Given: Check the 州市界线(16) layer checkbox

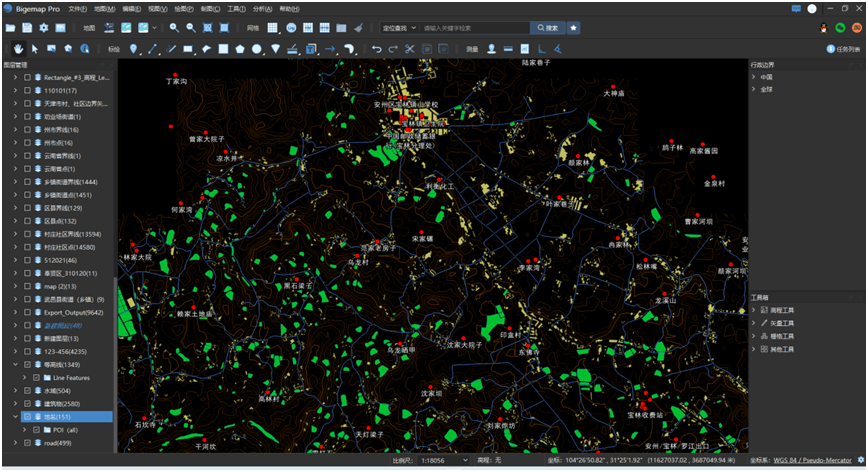Looking at the screenshot, I should [x=27, y=129].
